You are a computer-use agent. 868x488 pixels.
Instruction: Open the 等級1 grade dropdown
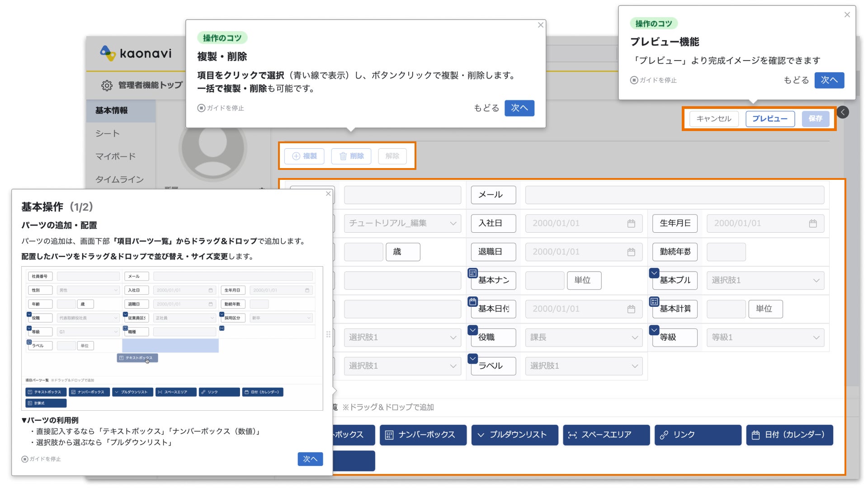765,338
